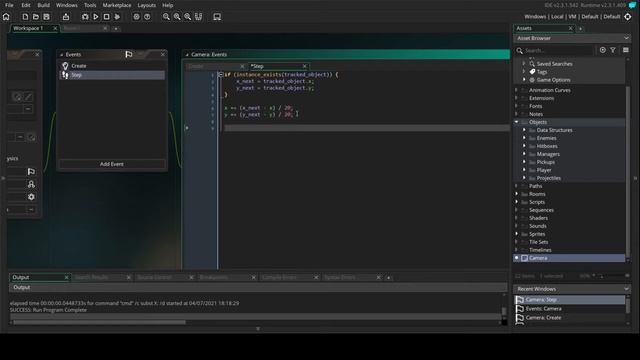
Task: Click the circular add icon beside asset search
Action: tap(603, 50)
